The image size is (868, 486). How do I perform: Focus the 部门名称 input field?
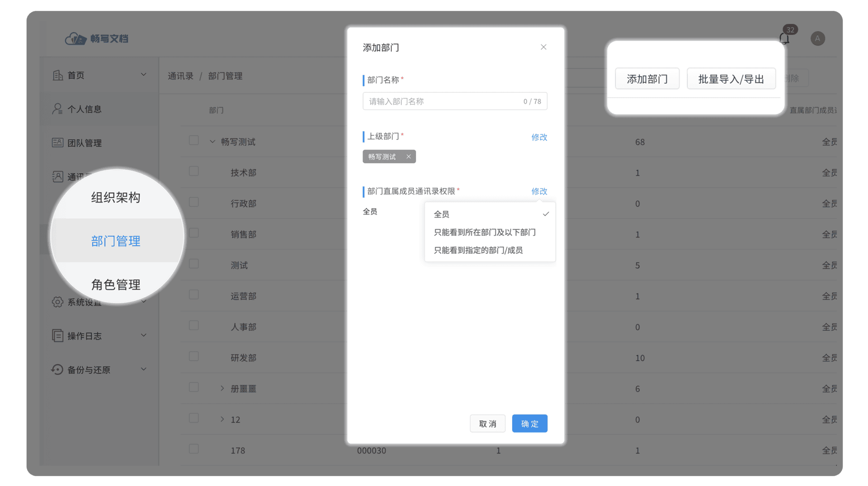tap(455, 101)
